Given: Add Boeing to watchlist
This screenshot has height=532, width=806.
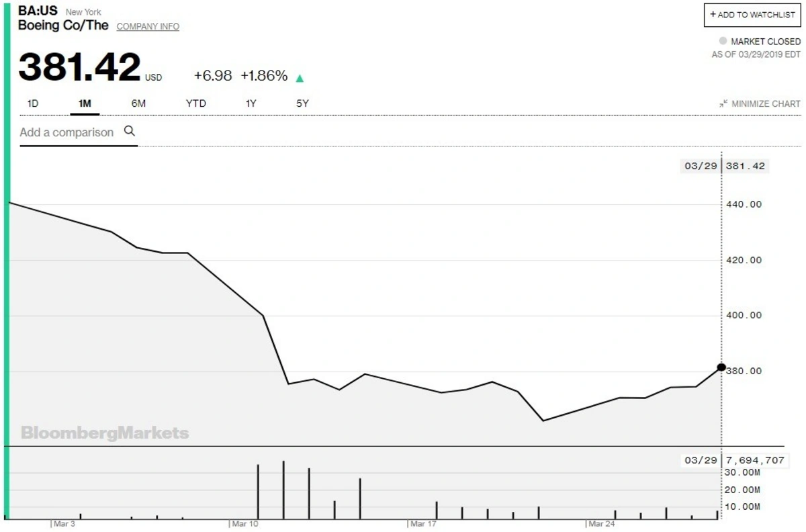Looking at the screenshot, I should (x=752, y=15).
